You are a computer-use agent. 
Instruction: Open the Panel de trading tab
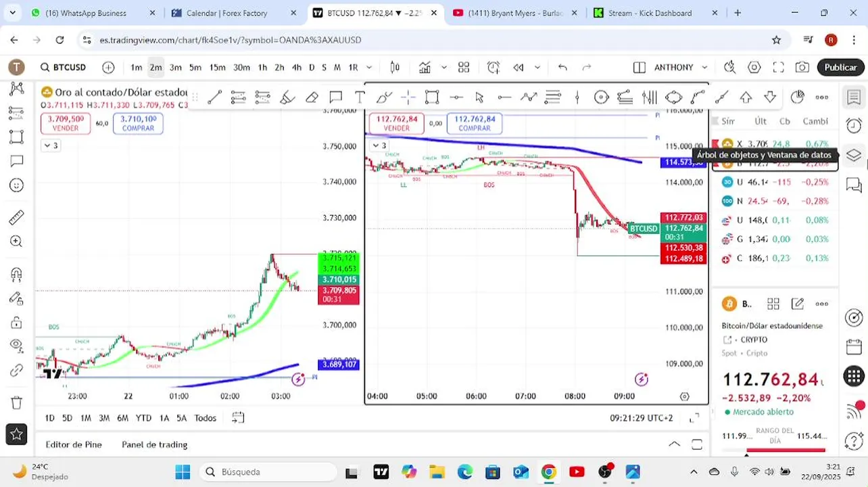click(155, 444)
